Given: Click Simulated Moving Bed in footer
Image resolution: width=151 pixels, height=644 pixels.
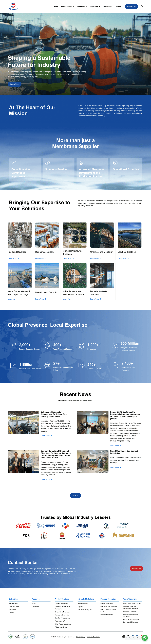Looking at the screenshot, I should pos(85,609).
